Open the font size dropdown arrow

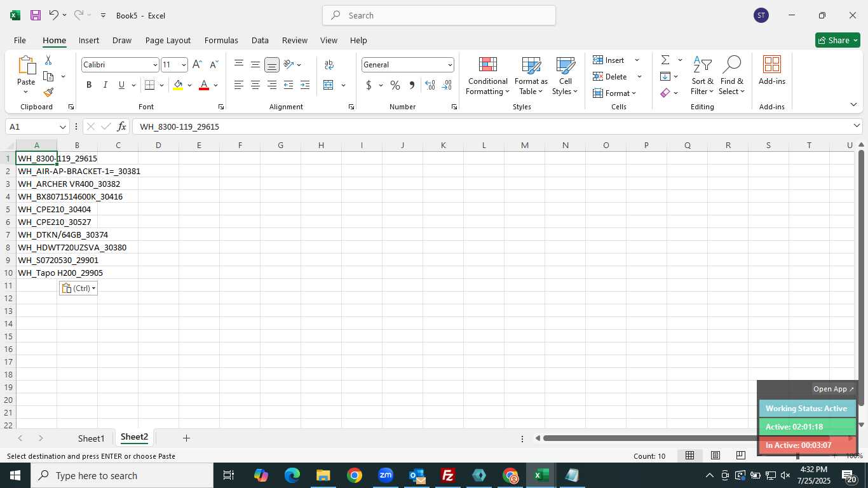pyautogui.click(x=184, y=65)
